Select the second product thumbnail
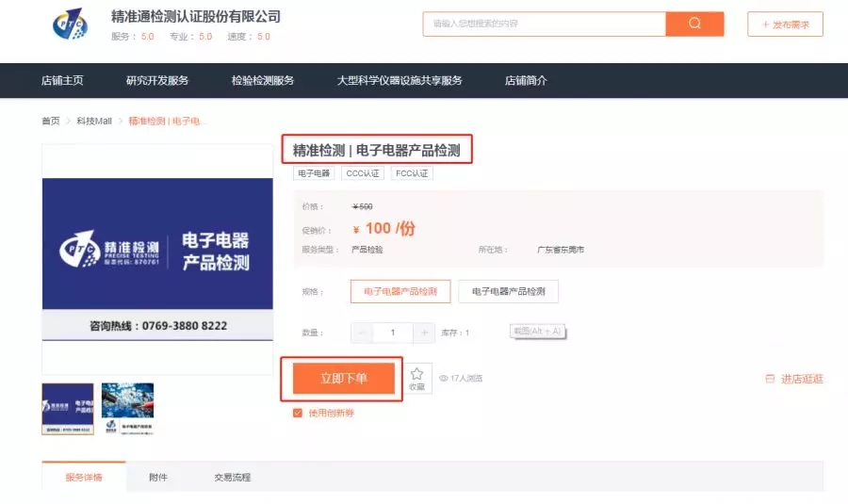The width and height of the screenshot is (848, 504). (x=127, y=409)
